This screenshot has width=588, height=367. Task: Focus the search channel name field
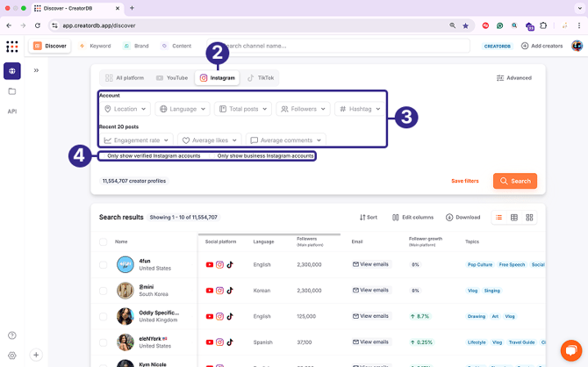tap(338, 46)
